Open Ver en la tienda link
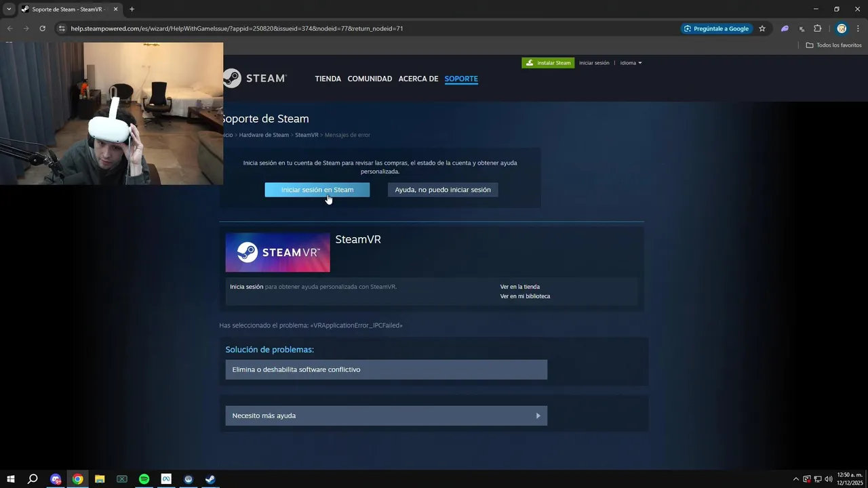 pos(520,287)
